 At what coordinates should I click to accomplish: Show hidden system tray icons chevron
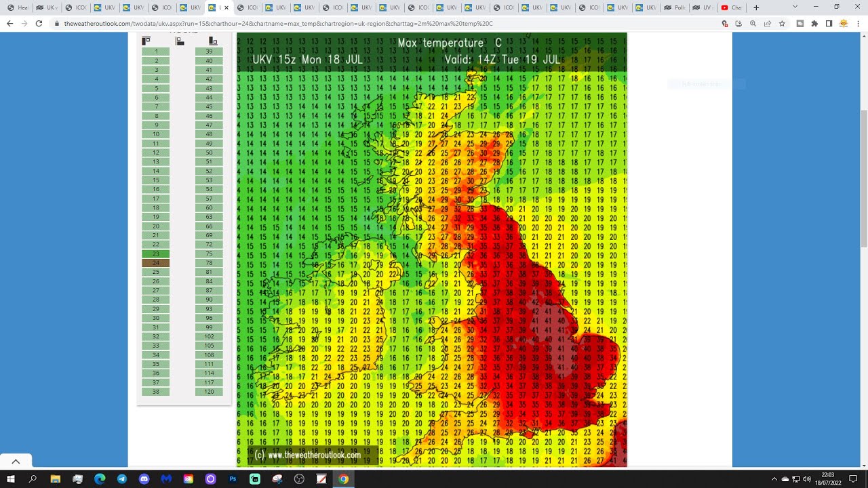774,479
